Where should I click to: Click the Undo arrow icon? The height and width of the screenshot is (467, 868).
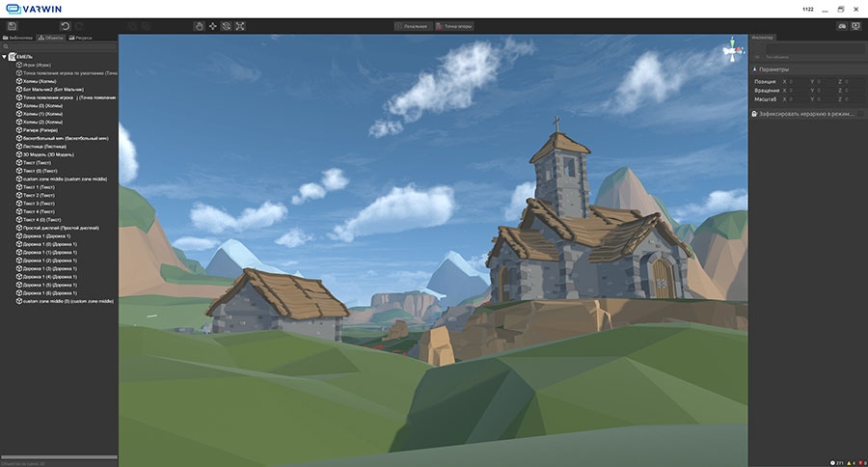pyautogui.click(x=65, y=26)
